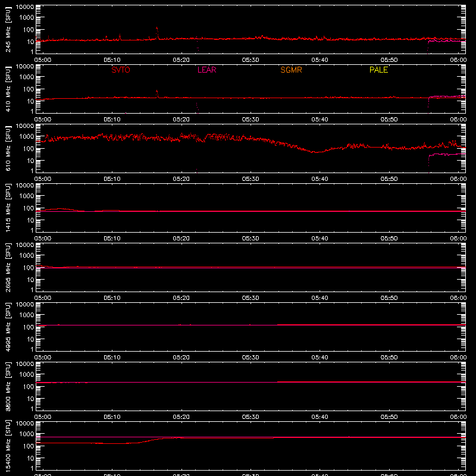Select the 2695 MHz [SFU] axis title
Viewport: 476px width, 476px height.
(x=8, y=267)
